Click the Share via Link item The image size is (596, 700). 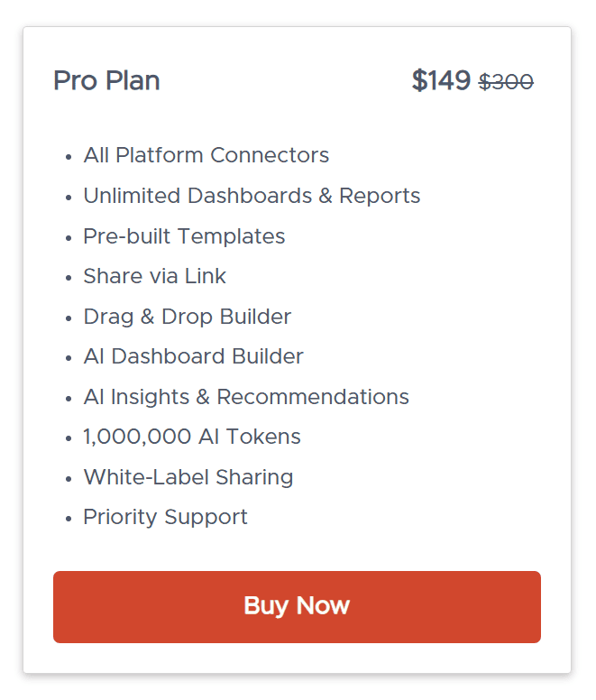point(154,276)
